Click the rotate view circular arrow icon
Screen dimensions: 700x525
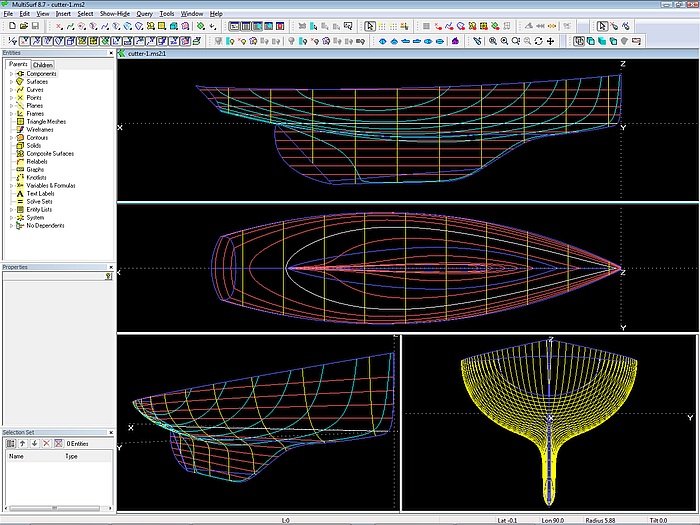coord(539,41)
